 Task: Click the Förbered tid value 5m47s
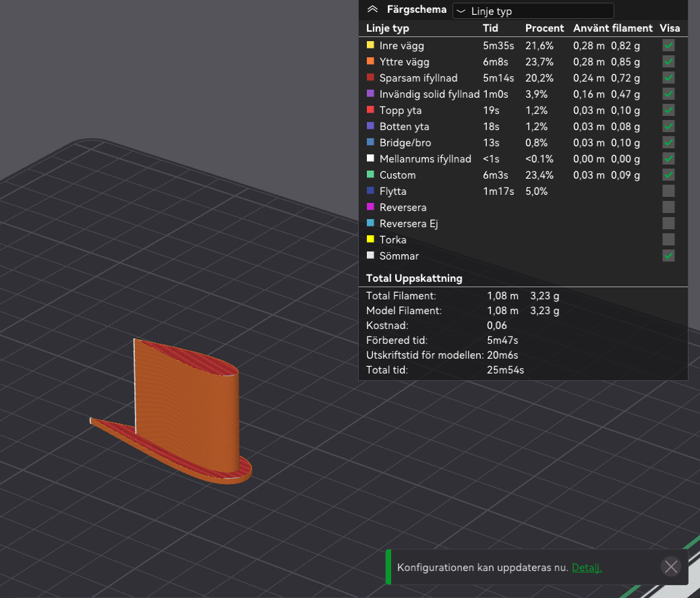502,340
